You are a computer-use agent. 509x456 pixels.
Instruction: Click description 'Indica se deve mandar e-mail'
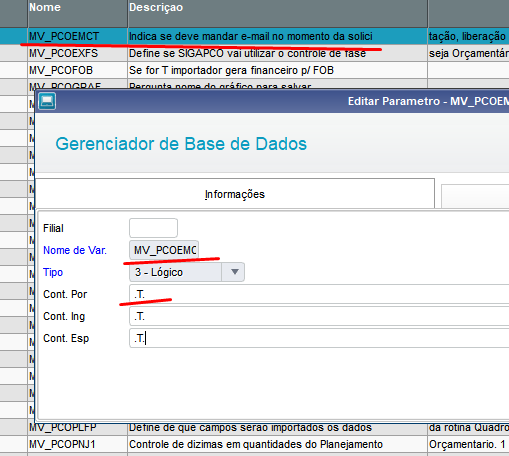(x=251, y=36)
